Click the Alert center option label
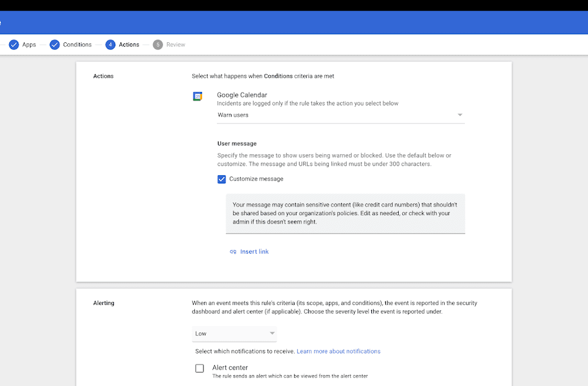Viewport: 588px width, 386px height. point(230,368)
